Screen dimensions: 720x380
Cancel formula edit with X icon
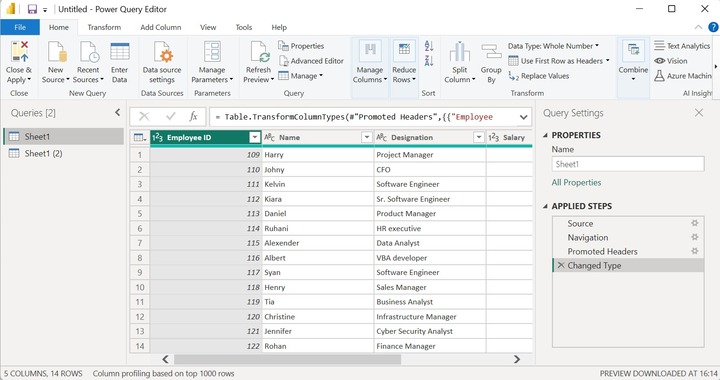pyautogui.click(x=144, y=117)
